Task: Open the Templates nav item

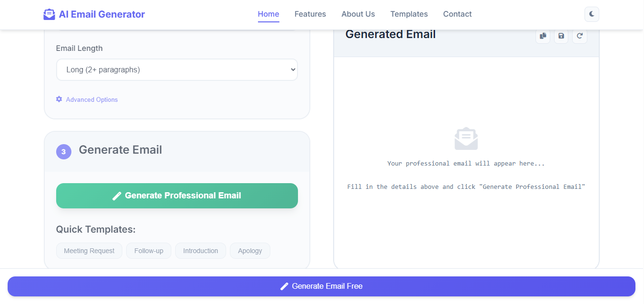Action: pyautogui.click(x=409, y=14)
